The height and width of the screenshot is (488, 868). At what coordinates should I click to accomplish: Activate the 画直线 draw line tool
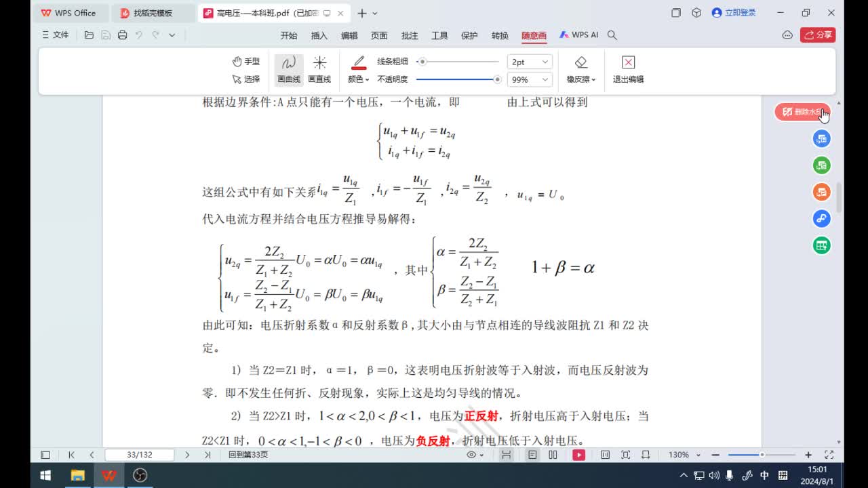pos(319,69)
